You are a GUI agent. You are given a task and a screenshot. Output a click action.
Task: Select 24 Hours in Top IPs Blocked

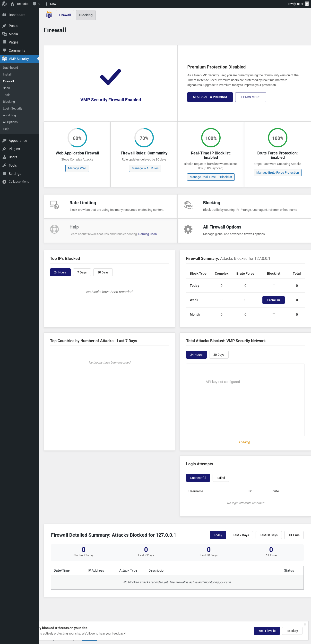(60, 272)
